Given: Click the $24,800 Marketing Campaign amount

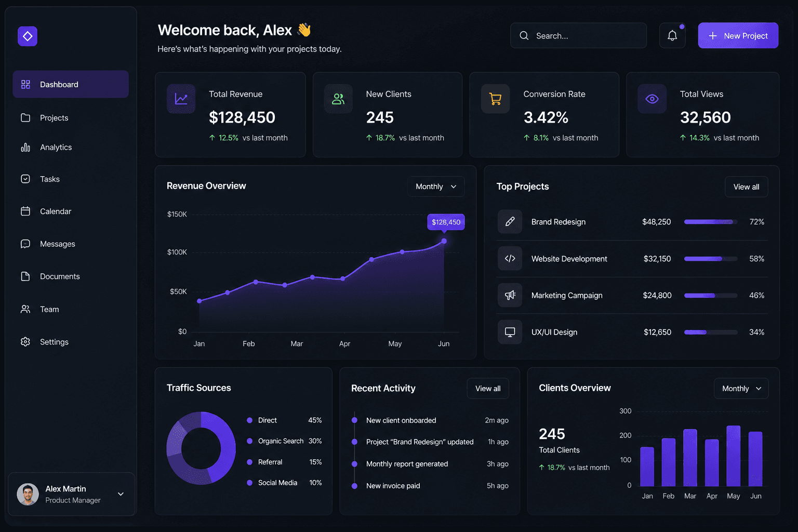Looking at the screenshot, I should 657,295.
